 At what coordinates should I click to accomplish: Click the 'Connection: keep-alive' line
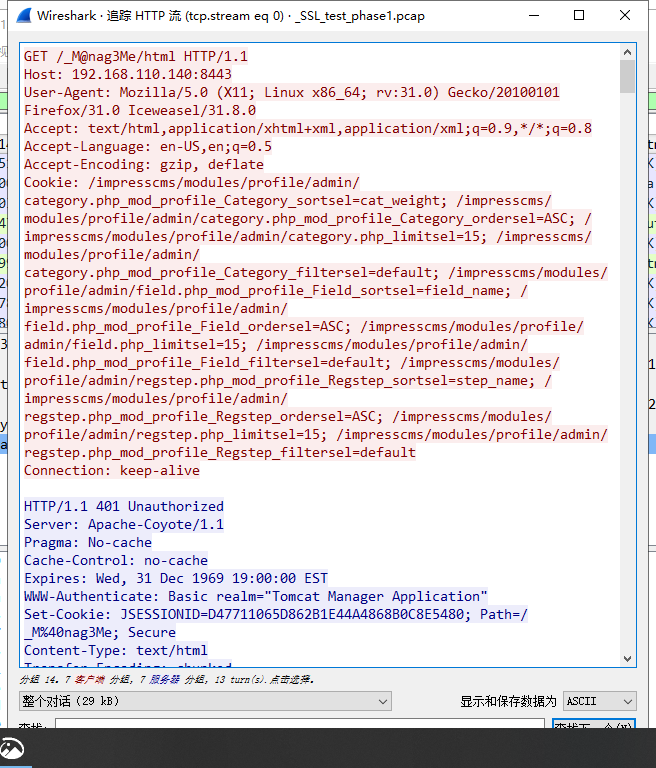(x=112, y=471)
